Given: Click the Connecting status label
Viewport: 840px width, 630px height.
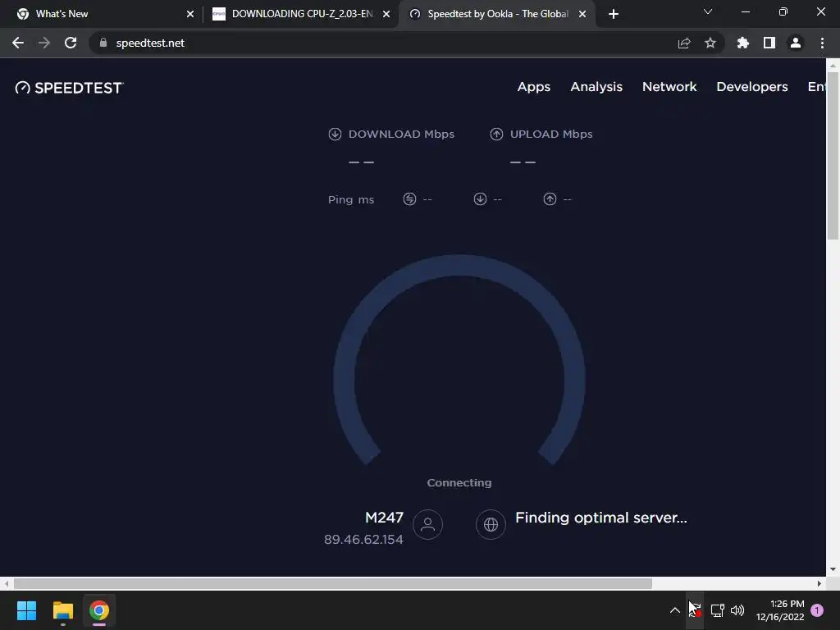Looking at the screenshot, I should pos(459,482).
